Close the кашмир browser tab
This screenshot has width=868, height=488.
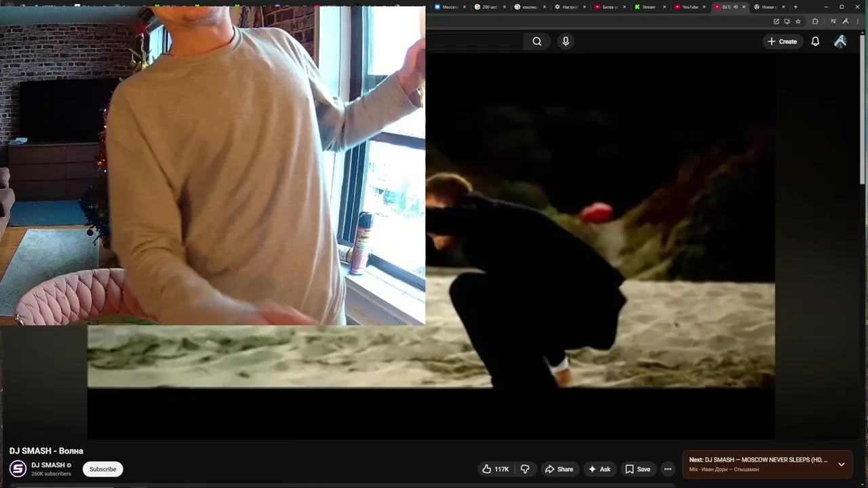pos(545,7)
